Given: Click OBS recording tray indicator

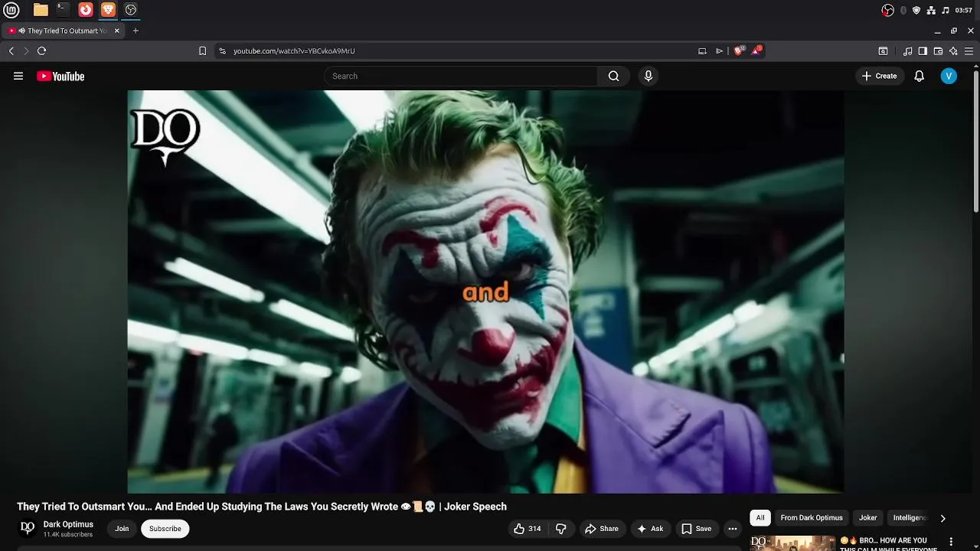Looking at the screenshot, I should point(888,10).
